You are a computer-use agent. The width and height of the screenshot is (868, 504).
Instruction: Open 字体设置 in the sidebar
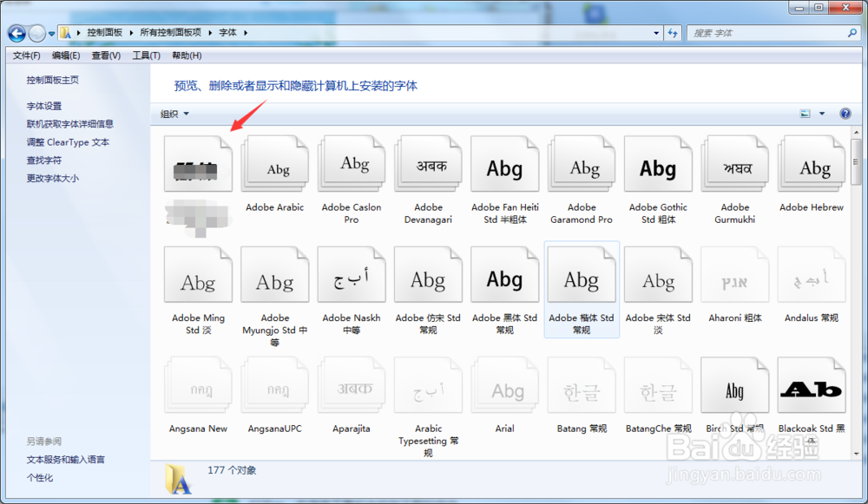(43, 106)
